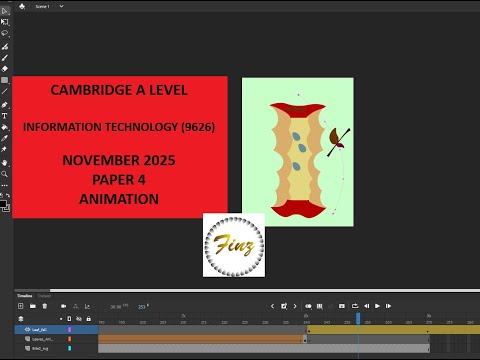Click the black stroke color swatch
This screenshot has height=360, width=480.
click(x=3, y=204)
